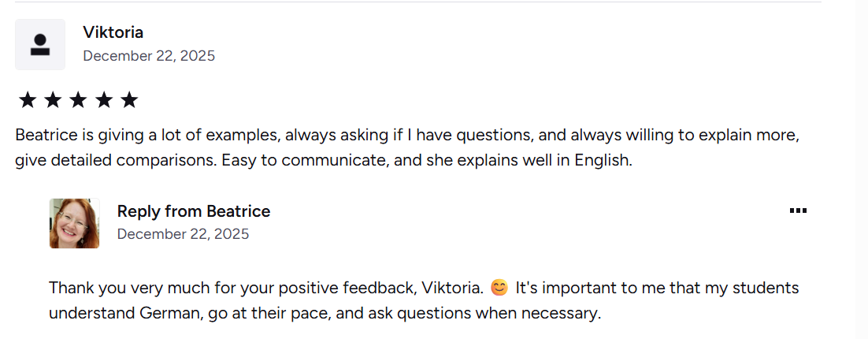868x339 pixels.
Task: Click the review date under Viktoria's name
Action: [x=149, y=56]
